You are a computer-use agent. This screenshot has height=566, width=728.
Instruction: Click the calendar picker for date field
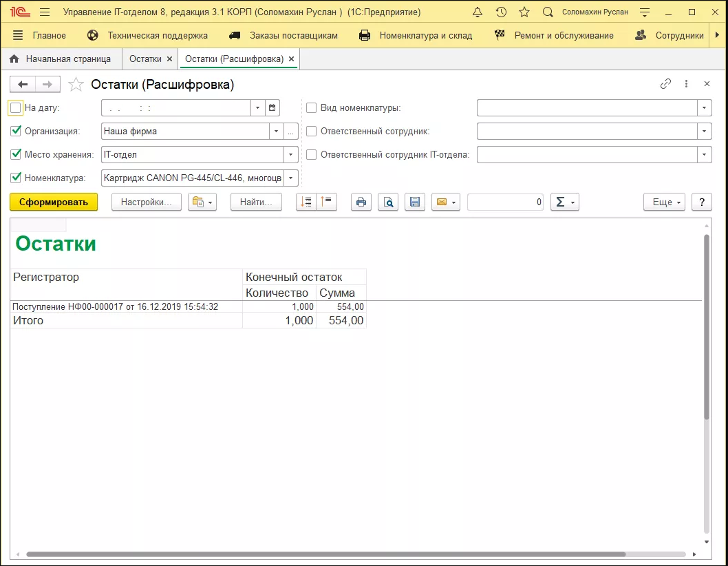[x=272, y=107]
